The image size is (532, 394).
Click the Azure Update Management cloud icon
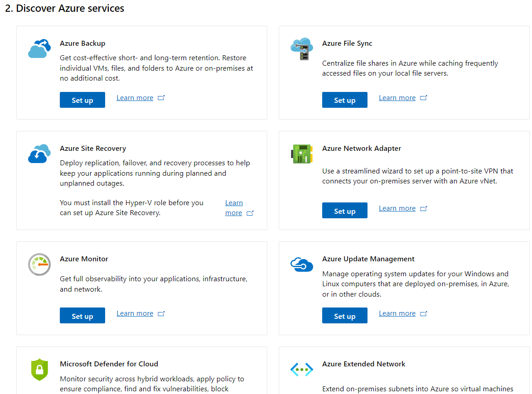302,264
